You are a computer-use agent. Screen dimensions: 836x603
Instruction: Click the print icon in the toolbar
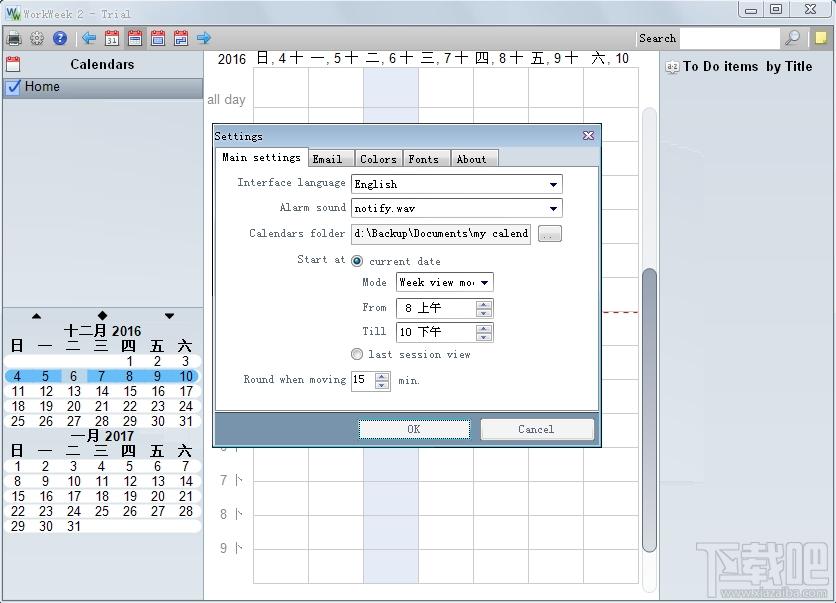(14, 38)
